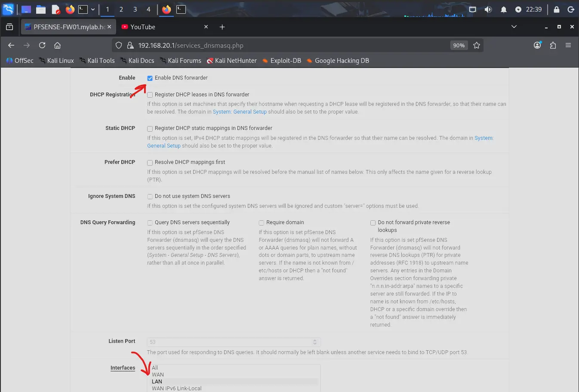Open the file manager panel icon

pos(41,9)
